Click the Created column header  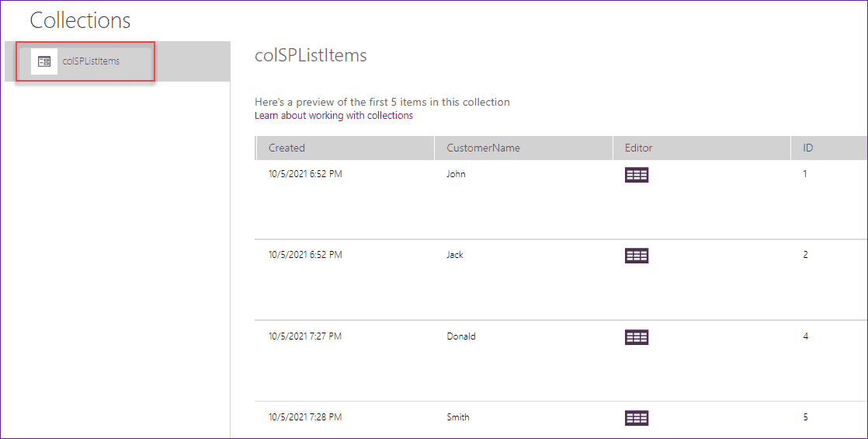point(345,148)
